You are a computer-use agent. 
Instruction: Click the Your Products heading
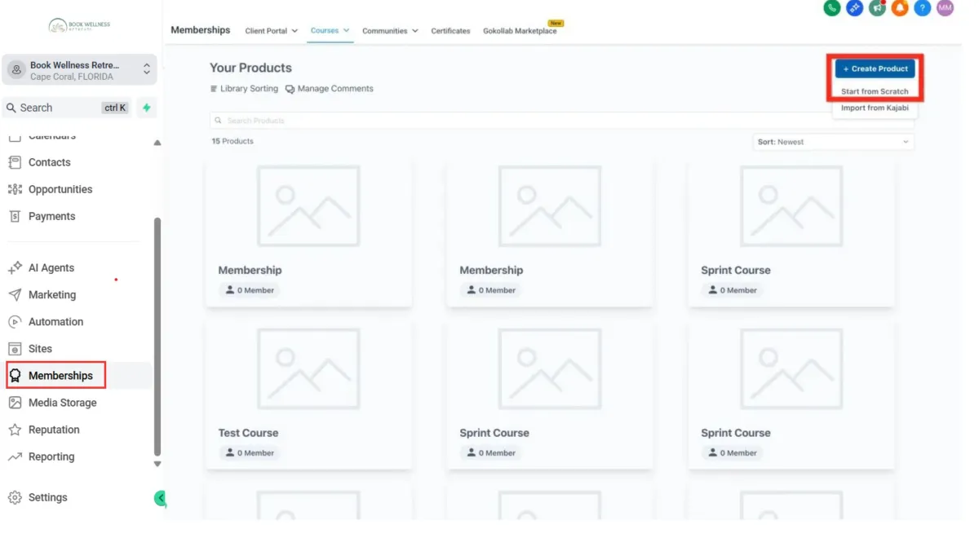tap(250, 68)
